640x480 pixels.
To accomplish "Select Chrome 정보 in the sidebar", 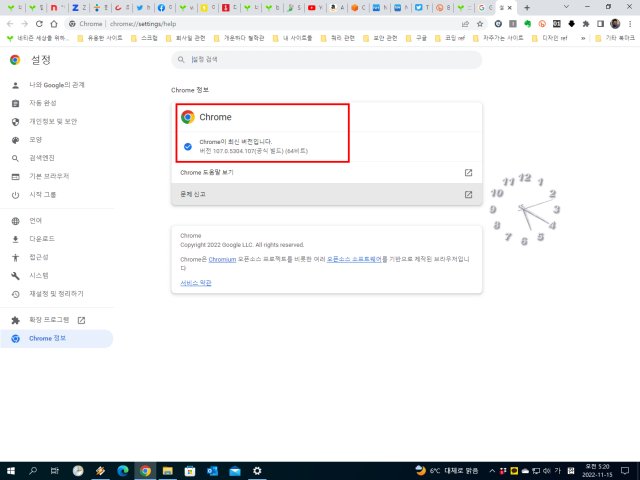I will [x=57, y=338].
